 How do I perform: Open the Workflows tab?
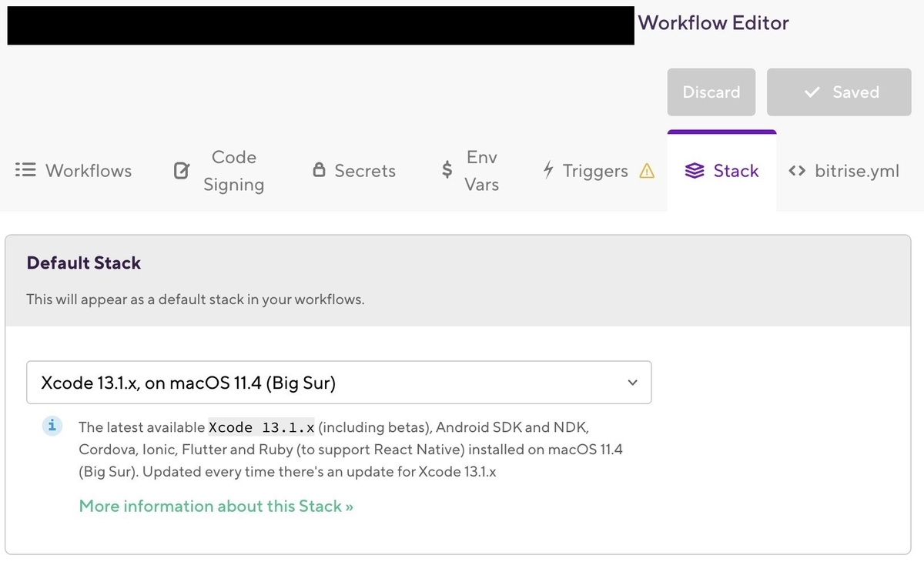[x=74, y=171]
